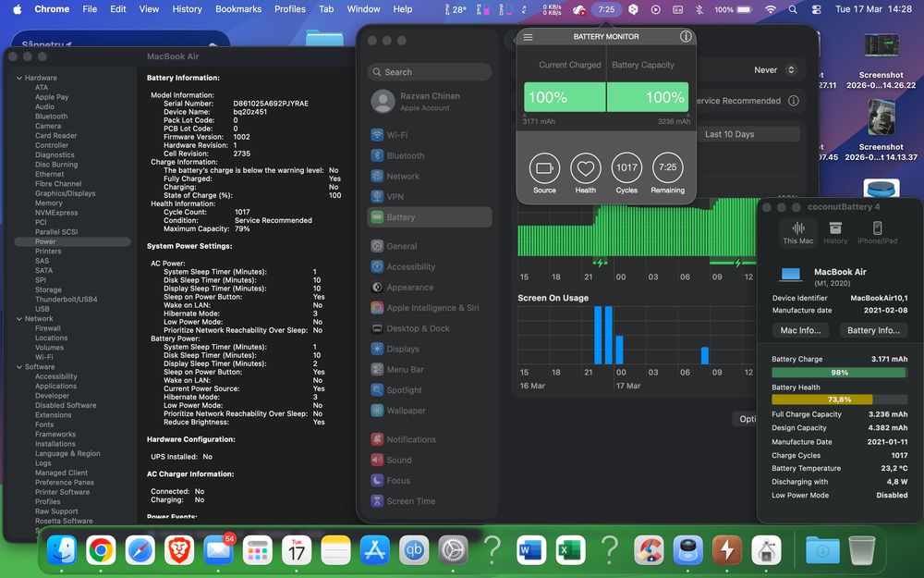Click the Mac Info... button in coconutBattery
This screenshot has width=924, height=578.
click(x=800, y=330)
